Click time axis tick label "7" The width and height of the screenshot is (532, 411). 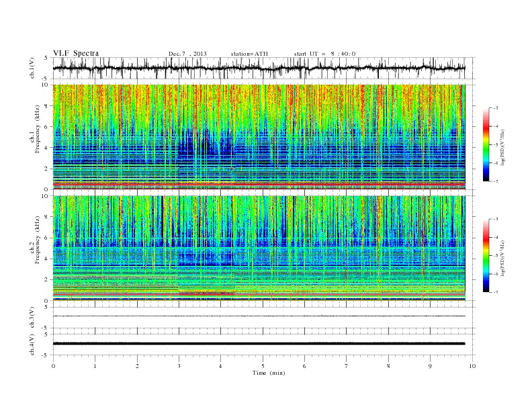click(x=347, y=366)
